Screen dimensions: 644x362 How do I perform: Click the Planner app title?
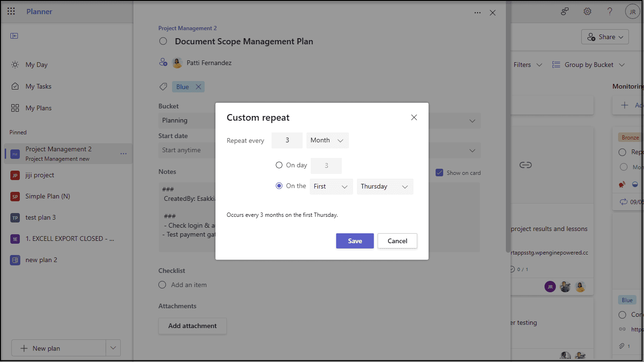tap(39, 11)
